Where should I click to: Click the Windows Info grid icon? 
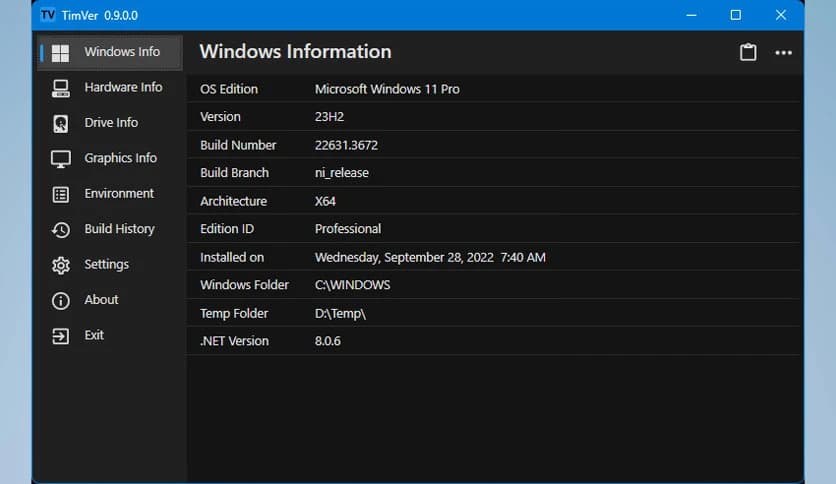(60, 53)
